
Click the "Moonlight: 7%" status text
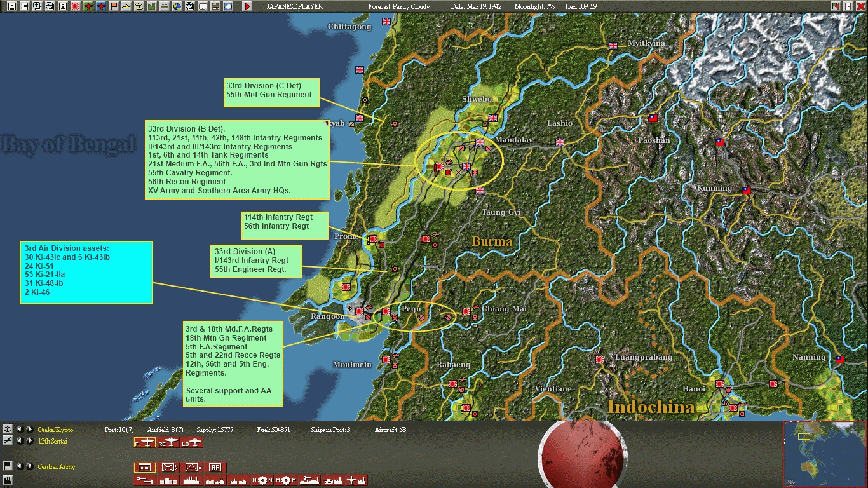(x=534, y=6)
